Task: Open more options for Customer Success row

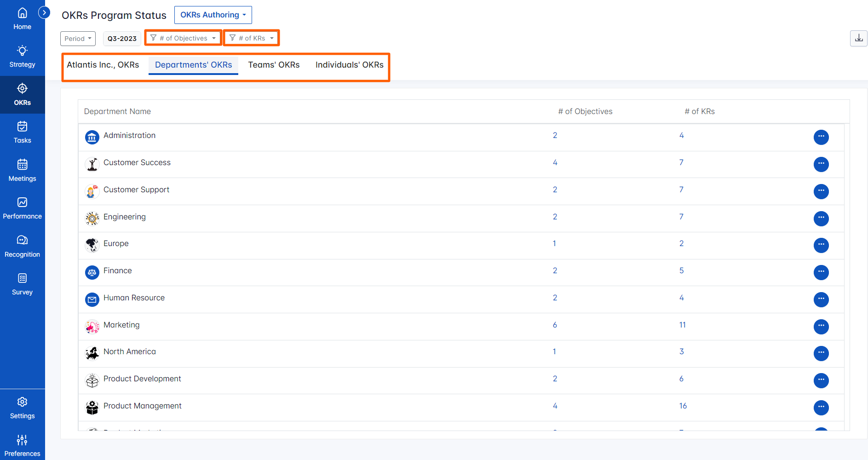Action: point(821,164)
